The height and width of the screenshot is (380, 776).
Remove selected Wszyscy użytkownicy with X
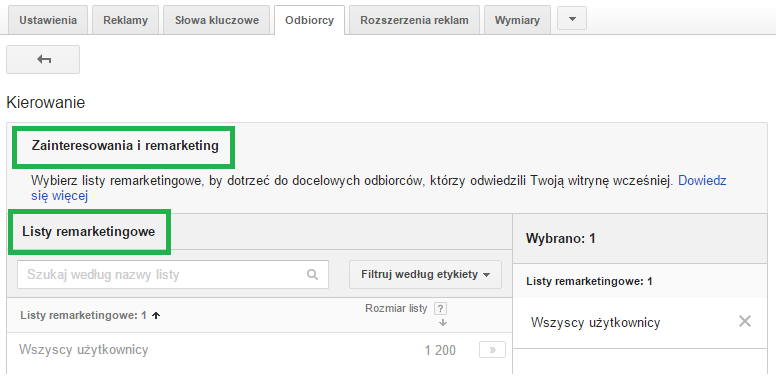click(x=745, y=322)
